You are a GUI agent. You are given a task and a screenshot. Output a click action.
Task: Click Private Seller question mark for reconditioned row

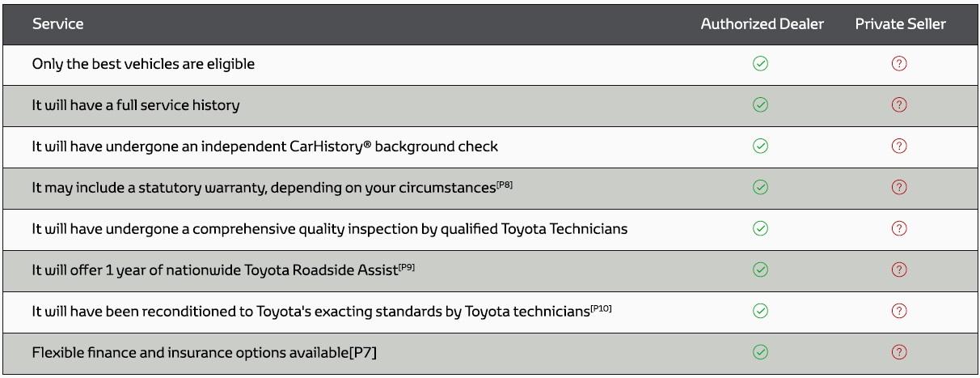tap(898, 311)
